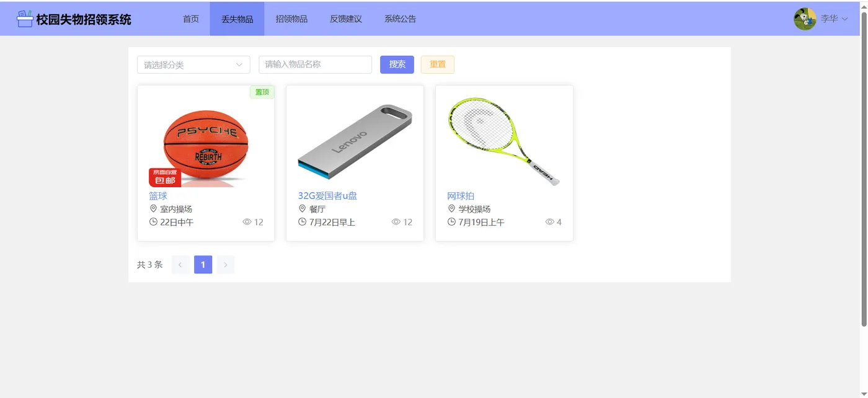Viewport: 868px width, 398px height.
Task: Open the 系统公告 menu item
Action: point(400,19)
